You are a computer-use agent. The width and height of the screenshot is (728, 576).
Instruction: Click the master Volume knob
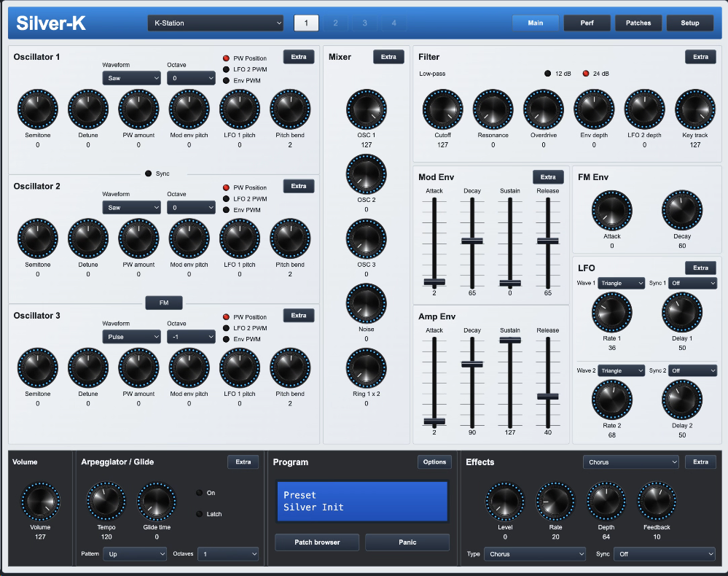(40, 502)
